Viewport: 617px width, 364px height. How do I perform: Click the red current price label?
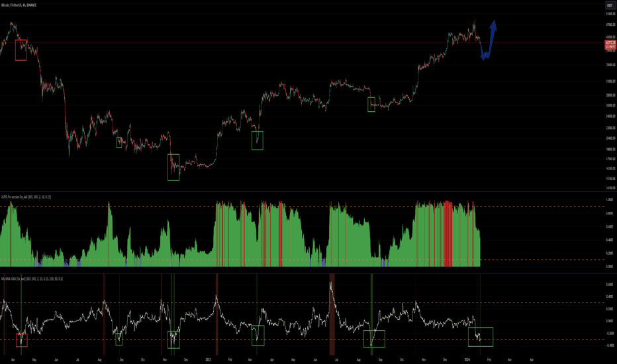610,44
